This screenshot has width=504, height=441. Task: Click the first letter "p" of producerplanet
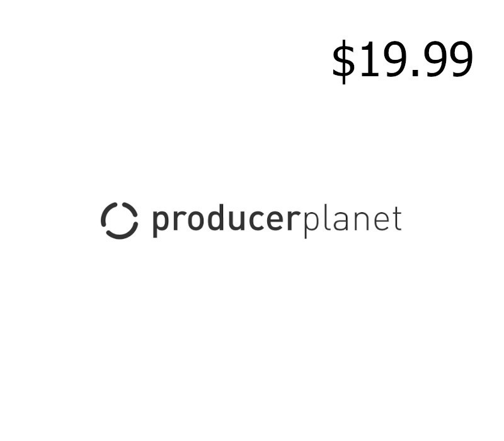click(160, 224)
